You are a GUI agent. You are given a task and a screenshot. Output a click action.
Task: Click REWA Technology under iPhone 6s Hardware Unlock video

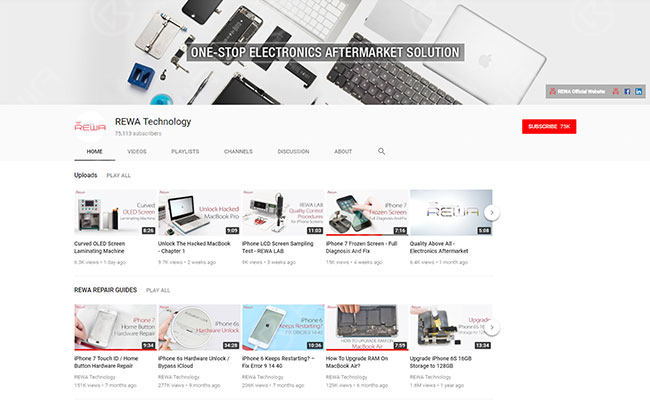179,377
